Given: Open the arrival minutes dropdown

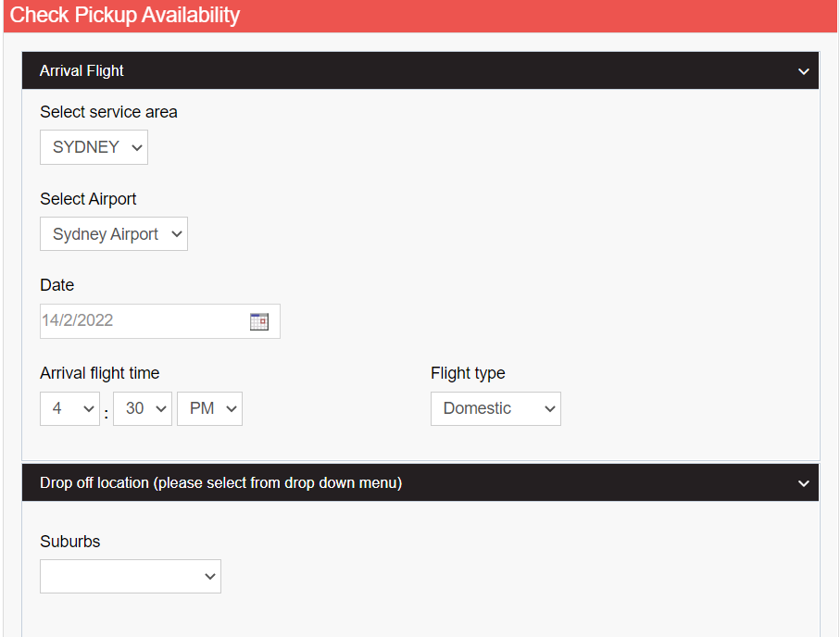Looking at the screenshot, I should (143, 408).
